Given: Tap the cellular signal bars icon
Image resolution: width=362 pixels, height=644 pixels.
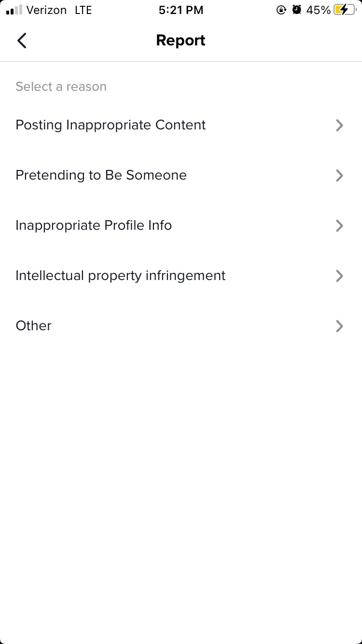Looking at the screenshot, I should pos(14,10).
